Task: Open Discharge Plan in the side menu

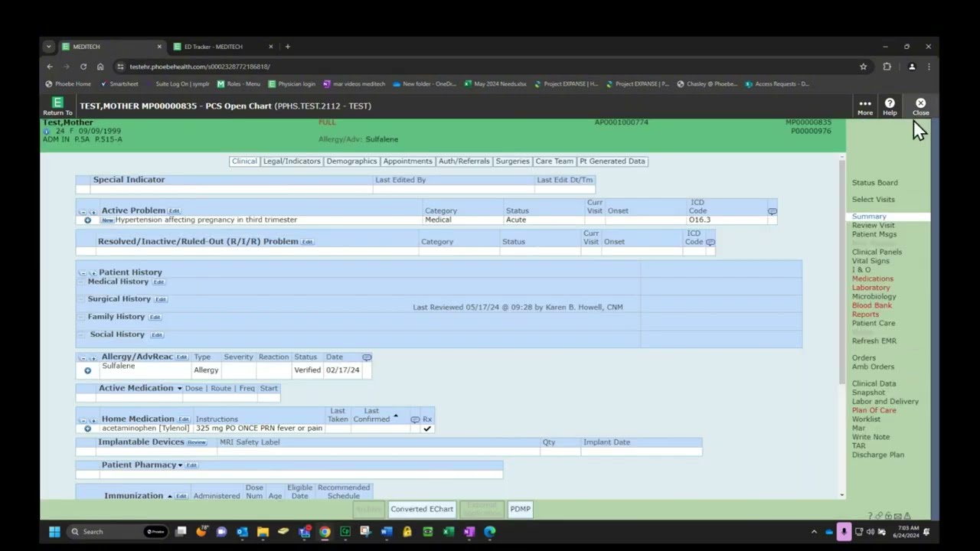Action: pyautogui.click(x=878, y=455)
